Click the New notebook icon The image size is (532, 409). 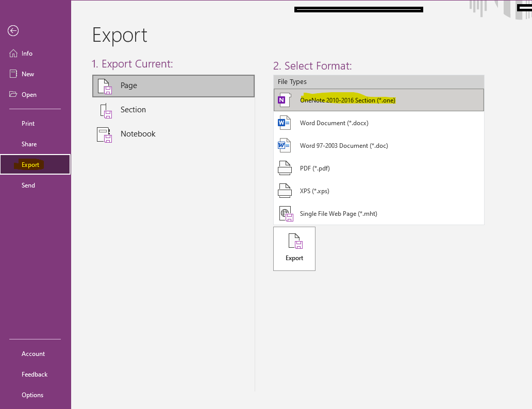pos(13,74)
